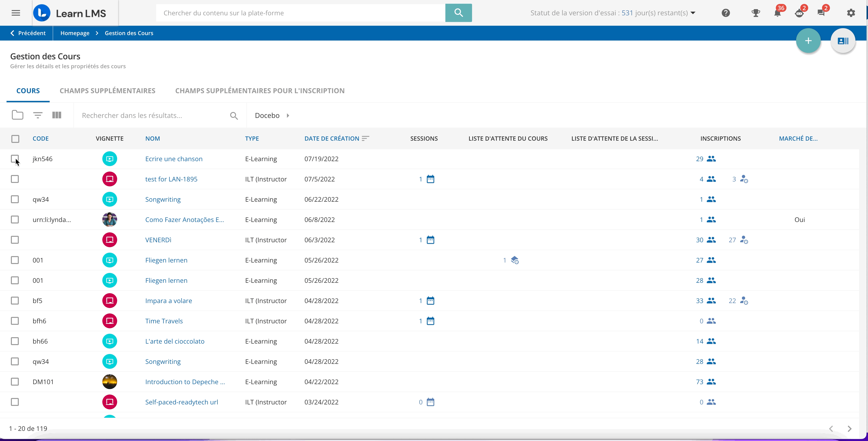
Task: Go to Homepage breadcrumb link
Action: (x=75, y=33)
